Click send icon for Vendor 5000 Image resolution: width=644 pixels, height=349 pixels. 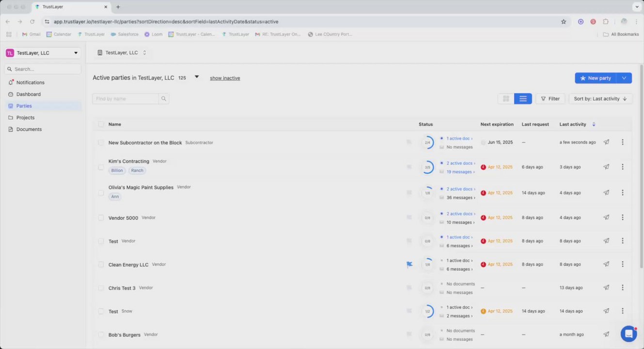[x=606, y=217]
